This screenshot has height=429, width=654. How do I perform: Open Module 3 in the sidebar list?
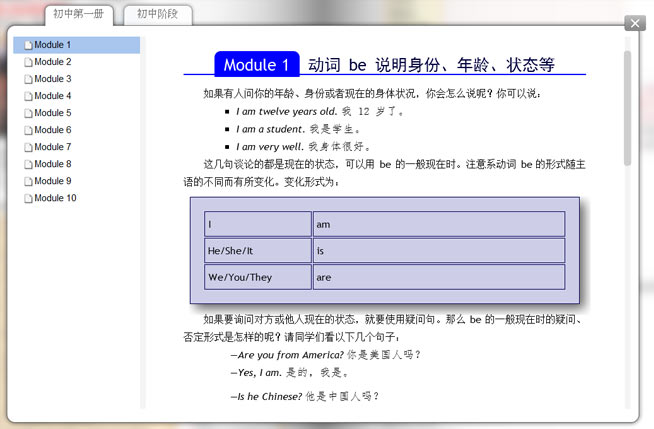pyautogui.click(x=53, y=79)
